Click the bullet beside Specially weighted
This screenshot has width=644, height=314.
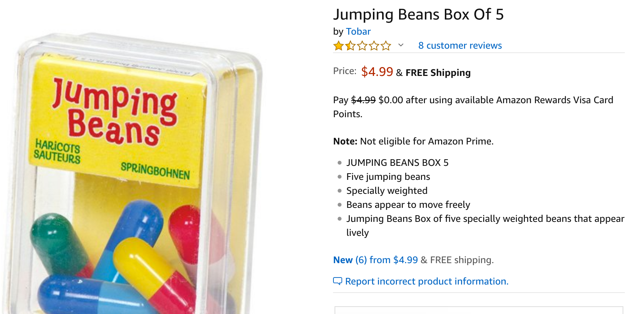[x=339, y=191]
